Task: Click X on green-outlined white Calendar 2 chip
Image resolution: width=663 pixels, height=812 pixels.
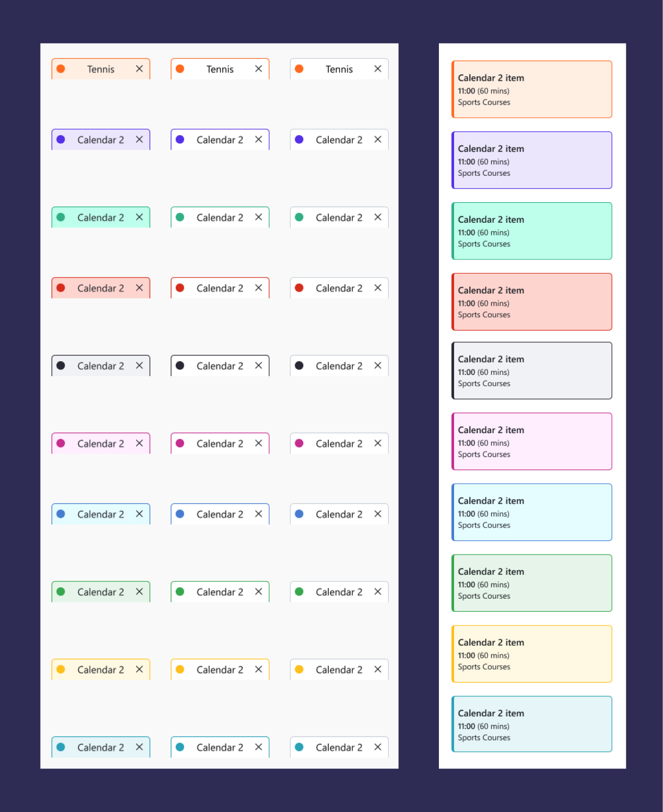Action: pyautogui.click(x=258, y=592)
